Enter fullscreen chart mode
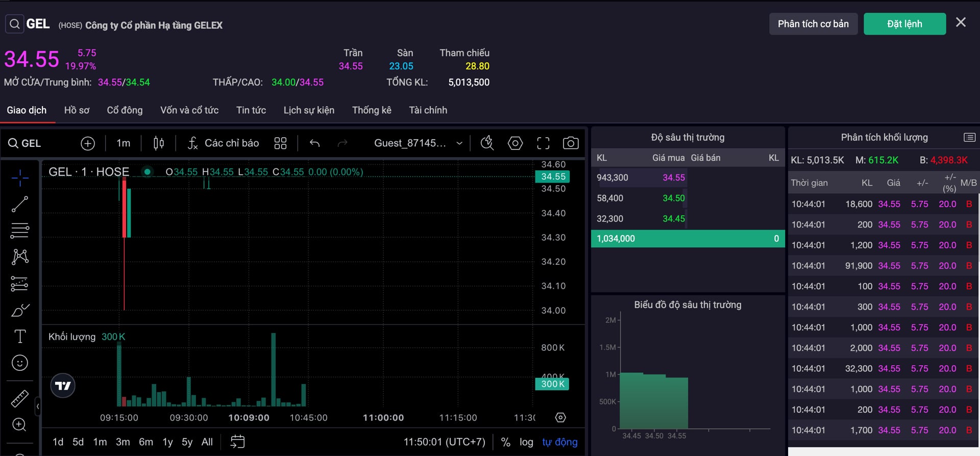980x456 pixels. point(543,143)
